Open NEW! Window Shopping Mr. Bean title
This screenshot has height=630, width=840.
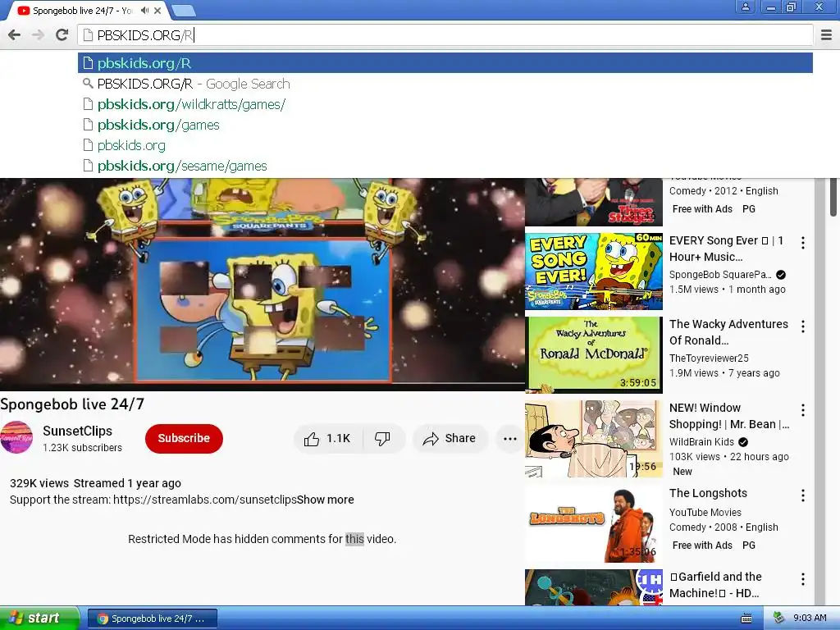point(729,416)
